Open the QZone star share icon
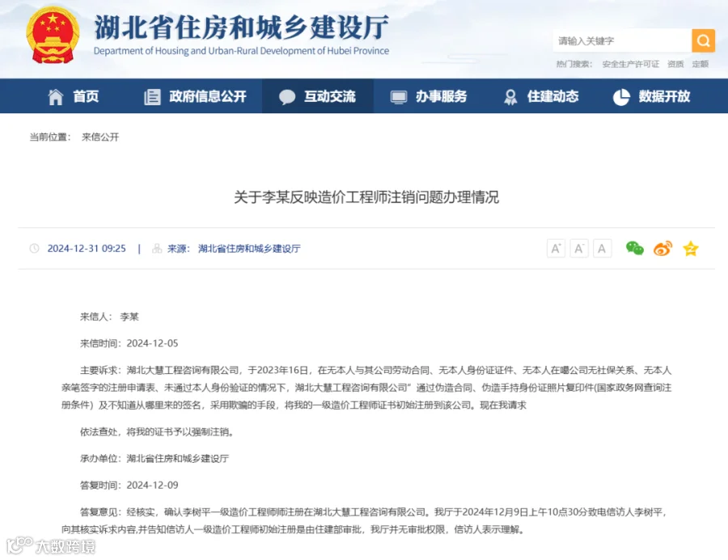 pyautogui.click(x=690, y=248)
